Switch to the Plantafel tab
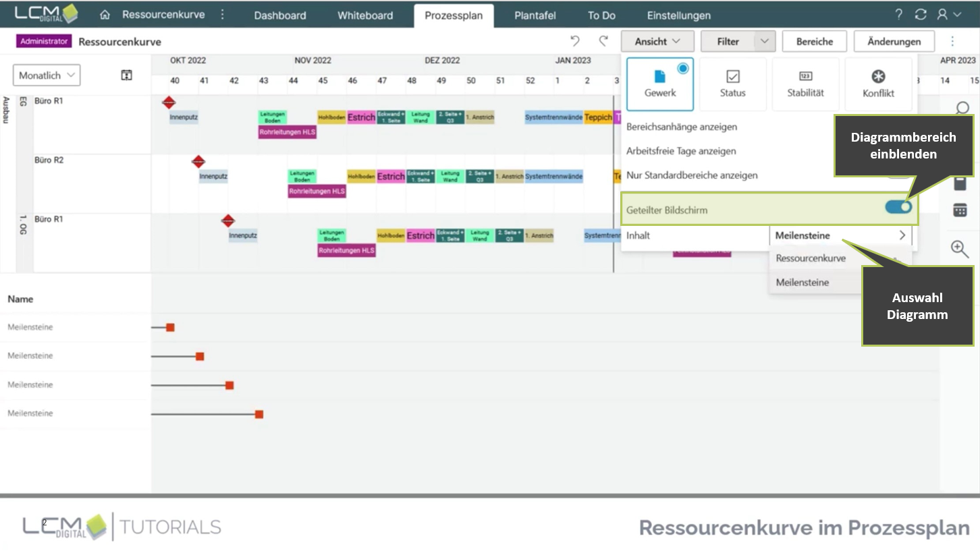Screen dimensions: 980x551 click(x=535, y=16)
